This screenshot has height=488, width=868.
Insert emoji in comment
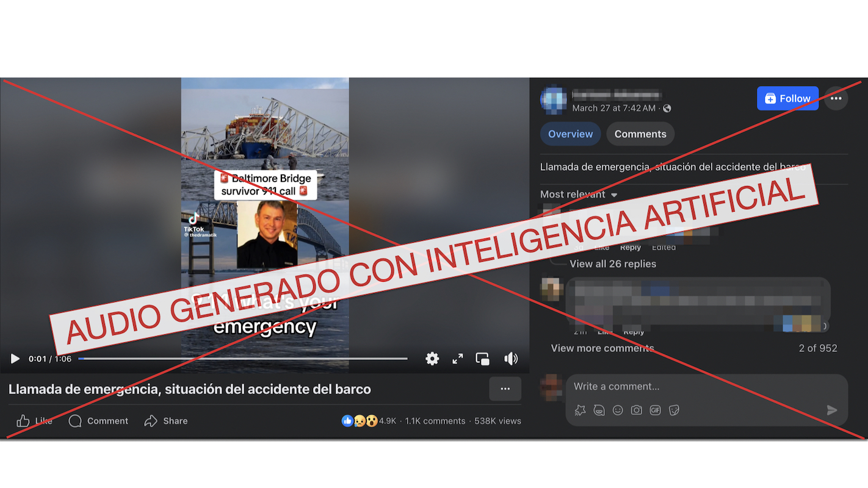tap(618, 411)
